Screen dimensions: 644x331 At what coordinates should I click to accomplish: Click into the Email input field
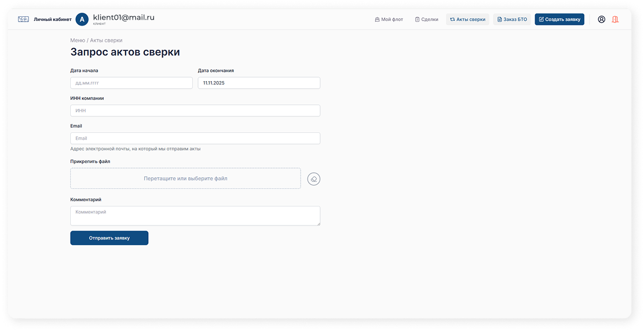(x=195, y=139)
